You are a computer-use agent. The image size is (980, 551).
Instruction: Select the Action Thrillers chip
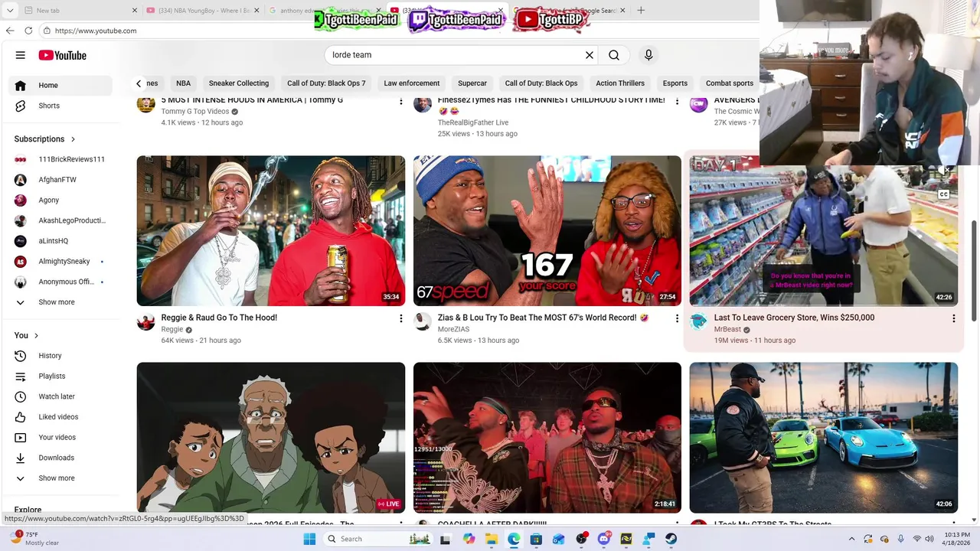pos(620,83)
